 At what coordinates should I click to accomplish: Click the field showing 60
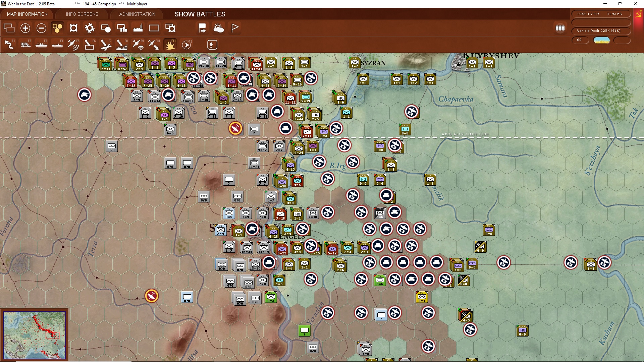(580, 40)
